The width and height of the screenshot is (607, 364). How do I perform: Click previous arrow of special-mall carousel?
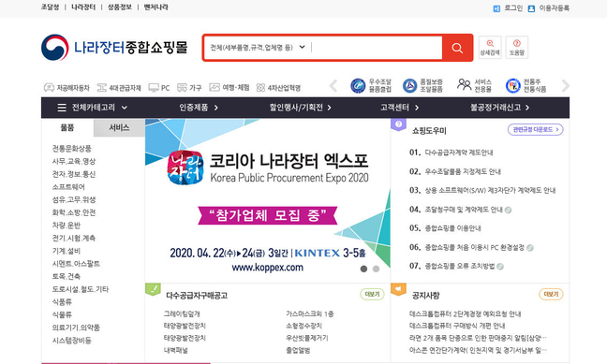pyautogui.click(x=333, y=85)
